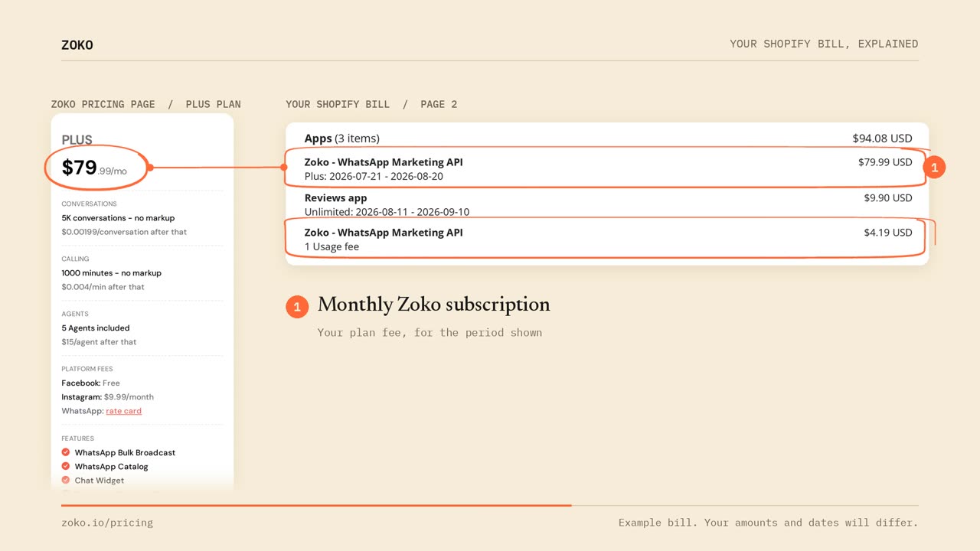
Task: Click 'YOUR SHOPIFY BILL, EXPLAINED' header text
Action: (824, 44)
